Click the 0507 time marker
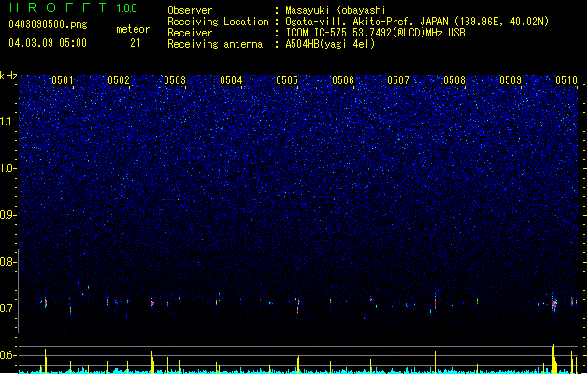The height and width of the screenshot is (374, 588). pyautogui.click(x=398, y=79)
